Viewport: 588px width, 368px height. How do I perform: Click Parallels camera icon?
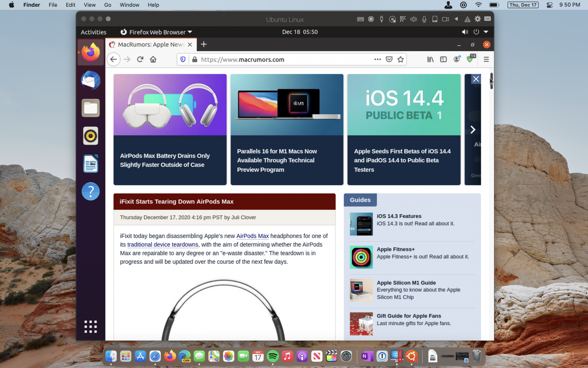click(445, 19)
